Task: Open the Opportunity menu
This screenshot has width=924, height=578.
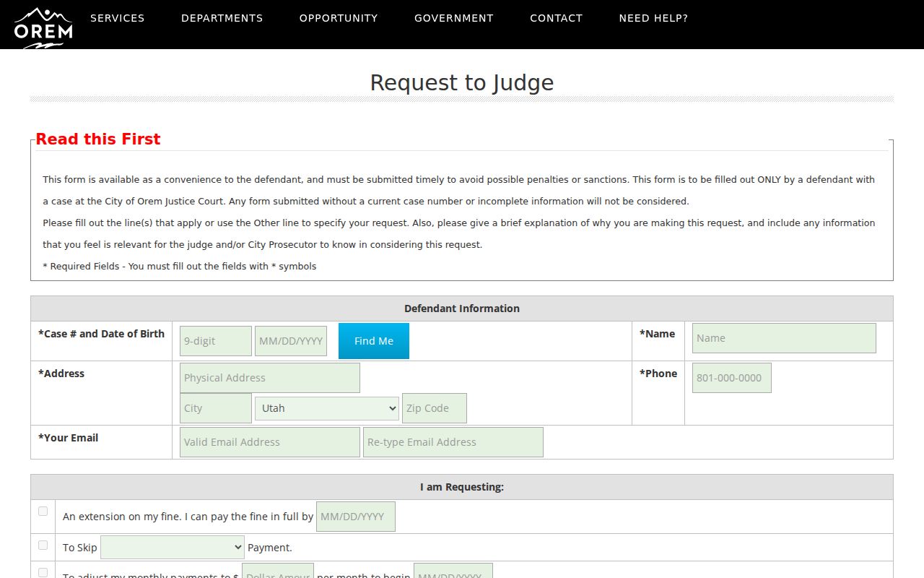Action: (339, 18)
